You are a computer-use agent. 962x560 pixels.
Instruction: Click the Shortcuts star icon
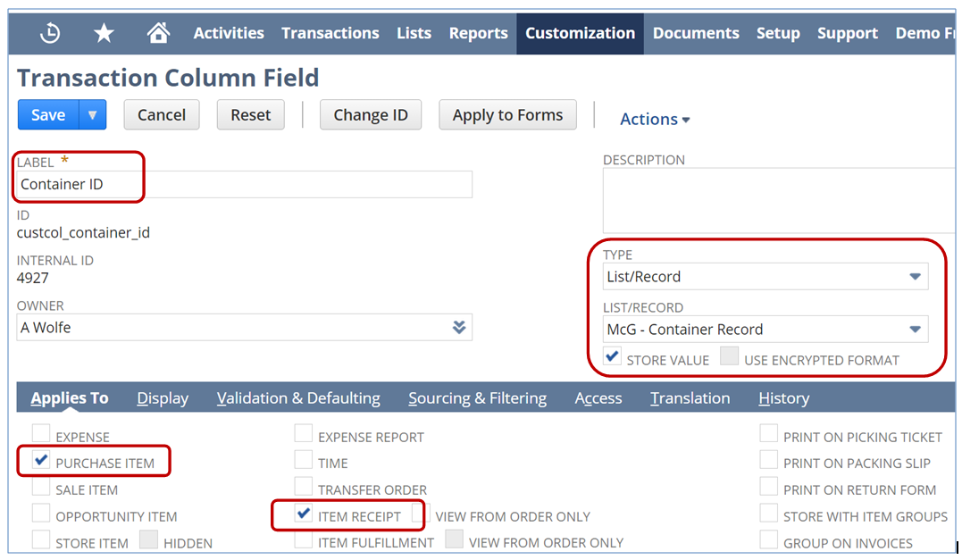pyautogui.click(x=104, y=33)
